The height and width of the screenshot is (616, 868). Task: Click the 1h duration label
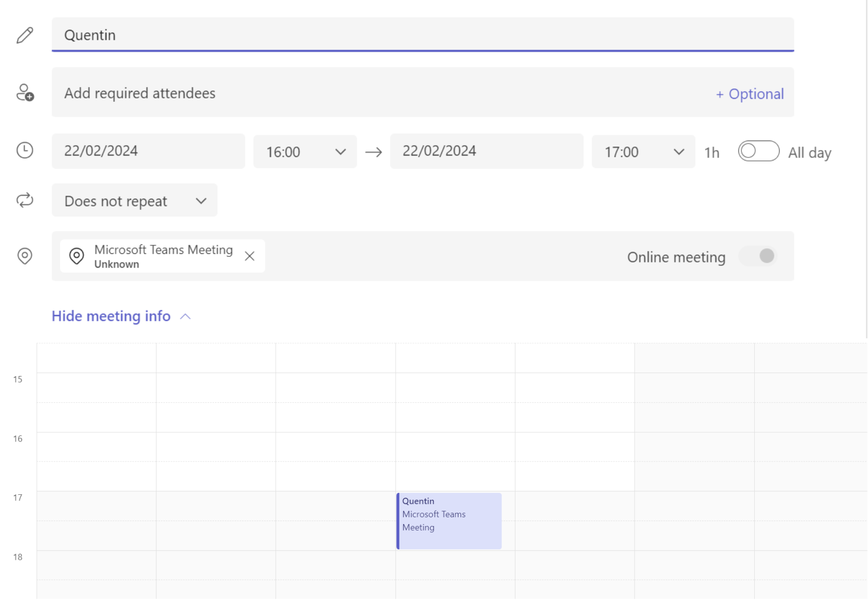click(712, 153)
